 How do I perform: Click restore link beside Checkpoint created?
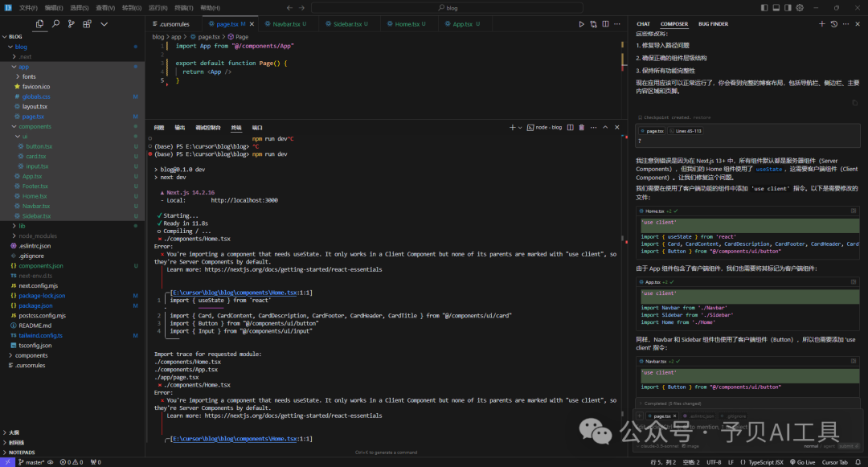(702, 117)
